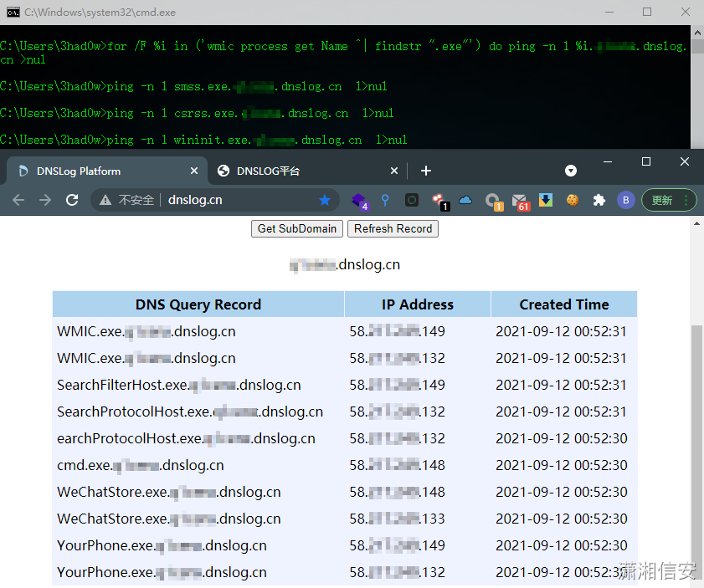
Task: Select the earchProtocolHost.exe query record
Action: pyautogui.click(x=186, y=438)
